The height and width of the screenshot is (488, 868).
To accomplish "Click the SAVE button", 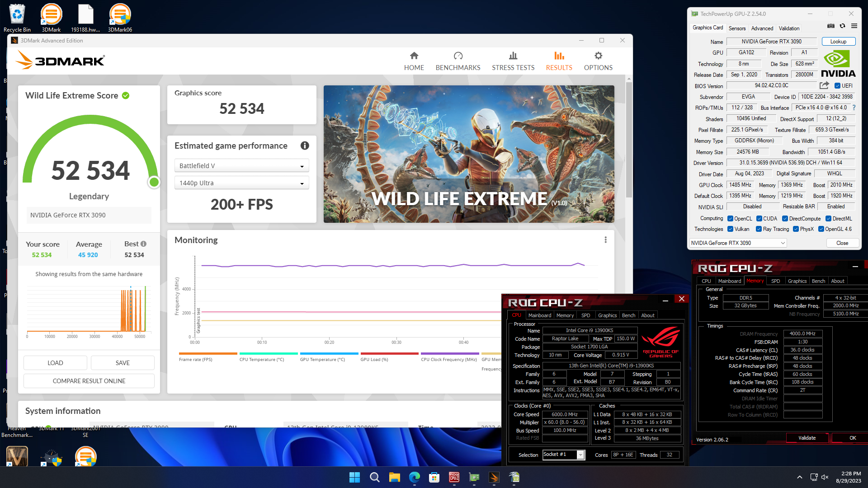I will point(123,363).
